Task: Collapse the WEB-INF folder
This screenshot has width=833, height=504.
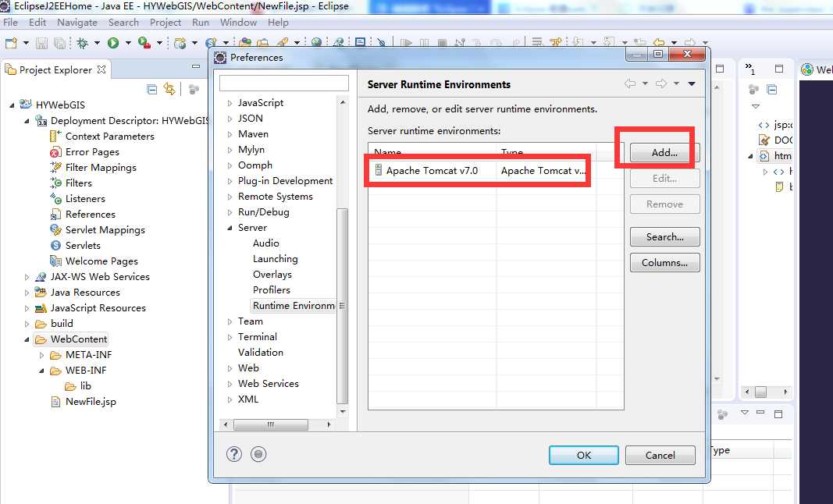Action: pyautogui.click(x=41, y=371)
